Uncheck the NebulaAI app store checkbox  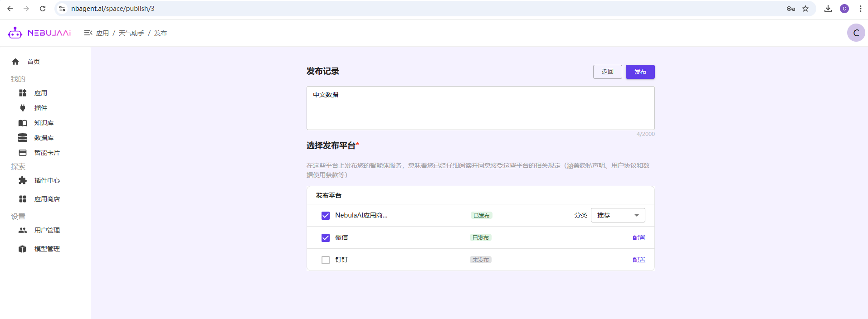click(x=326, y=216)
